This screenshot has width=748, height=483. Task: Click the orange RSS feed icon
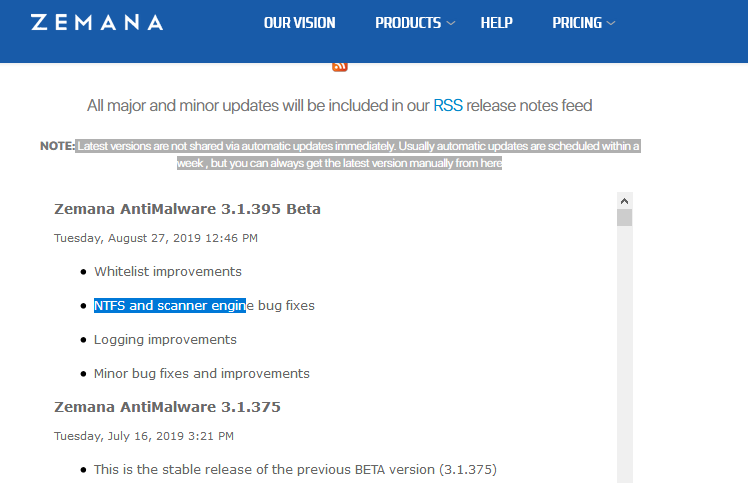pyautogui.click(x=340, y=66)
